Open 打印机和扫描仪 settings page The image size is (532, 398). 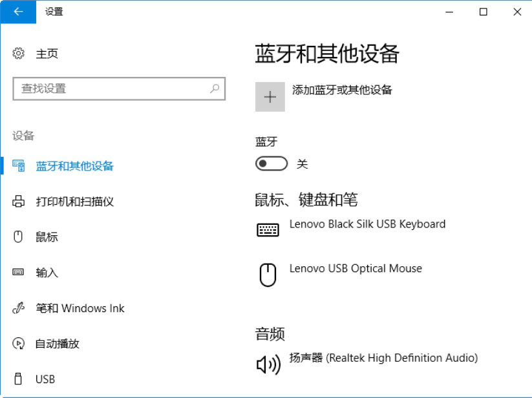74,202
